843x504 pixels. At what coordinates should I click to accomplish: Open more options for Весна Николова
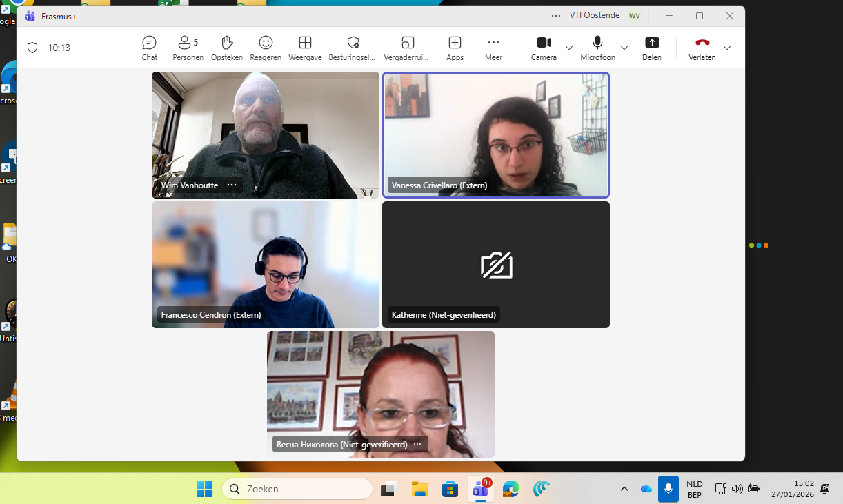pyautogui.click(x=417, y=444)
